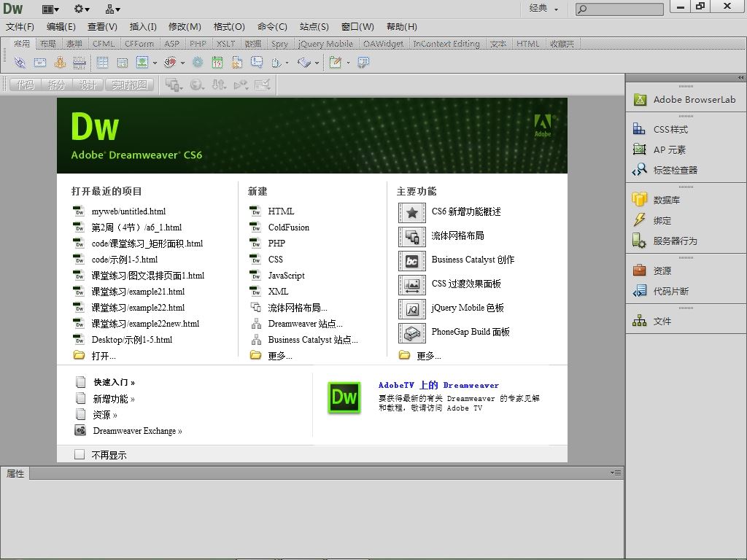
Task: Open the 标签检查器 panel
Action: pos(665,170)
